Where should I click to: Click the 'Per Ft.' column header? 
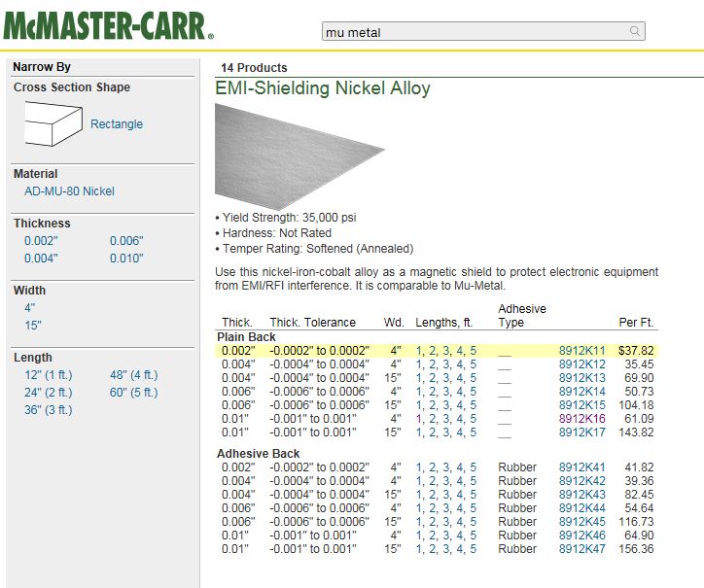tap(636, 323)
